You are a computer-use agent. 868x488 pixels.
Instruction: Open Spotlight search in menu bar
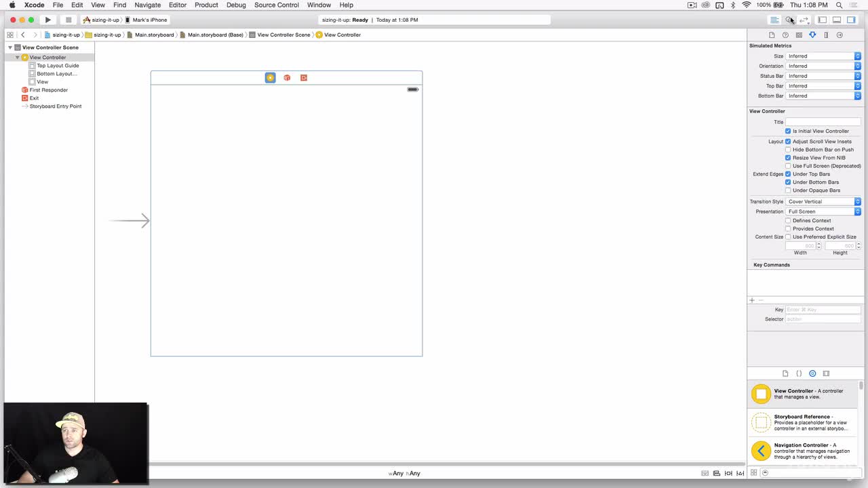(839, 5)
